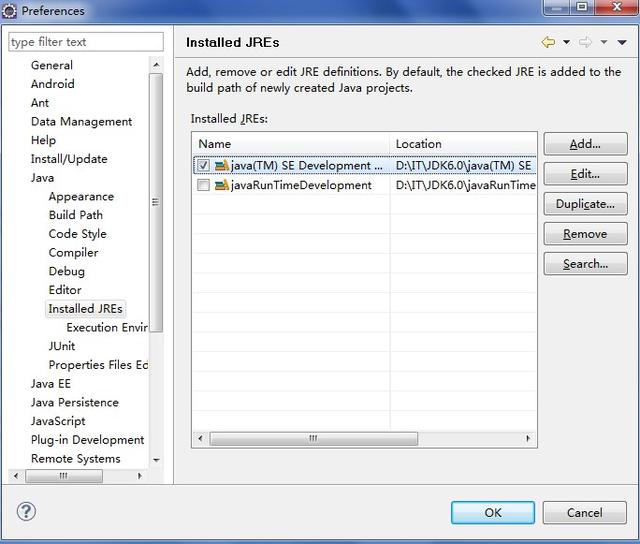
Task: Select Java EE in the tree
Action: (x=51, y=384)
